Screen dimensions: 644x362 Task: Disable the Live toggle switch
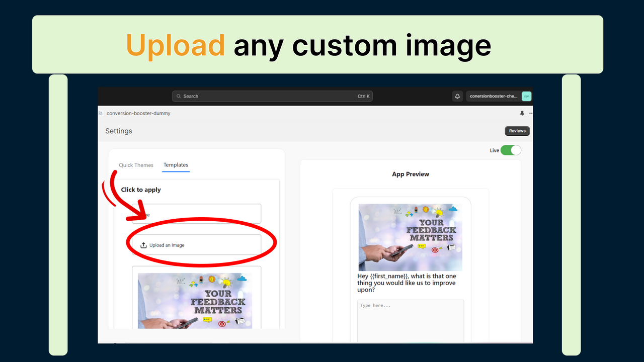(x=511, y=150)
